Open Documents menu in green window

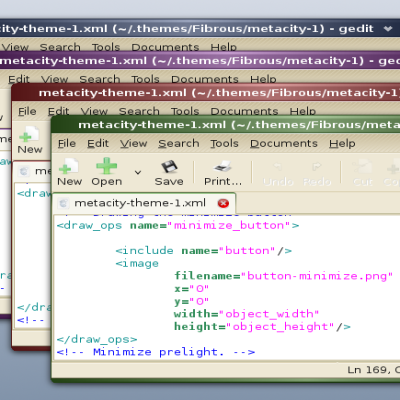click(284, 143)
